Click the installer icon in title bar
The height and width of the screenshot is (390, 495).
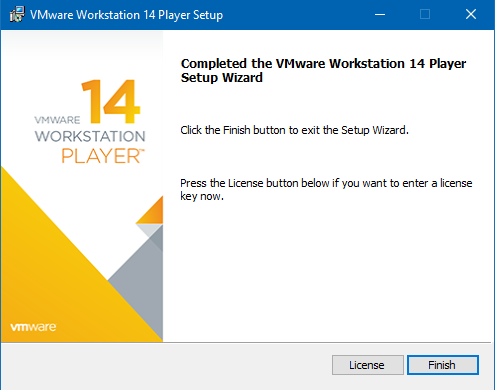(x=17, y=14)
